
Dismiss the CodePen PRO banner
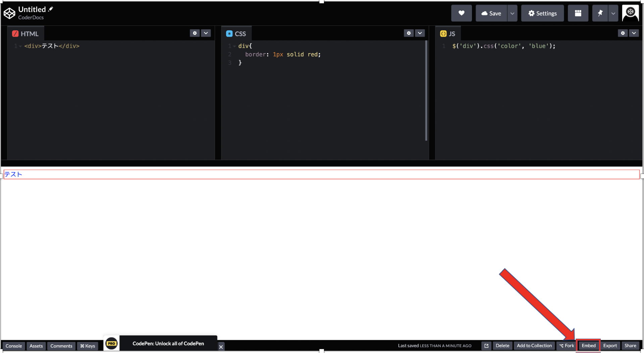(x=221, y=347)
